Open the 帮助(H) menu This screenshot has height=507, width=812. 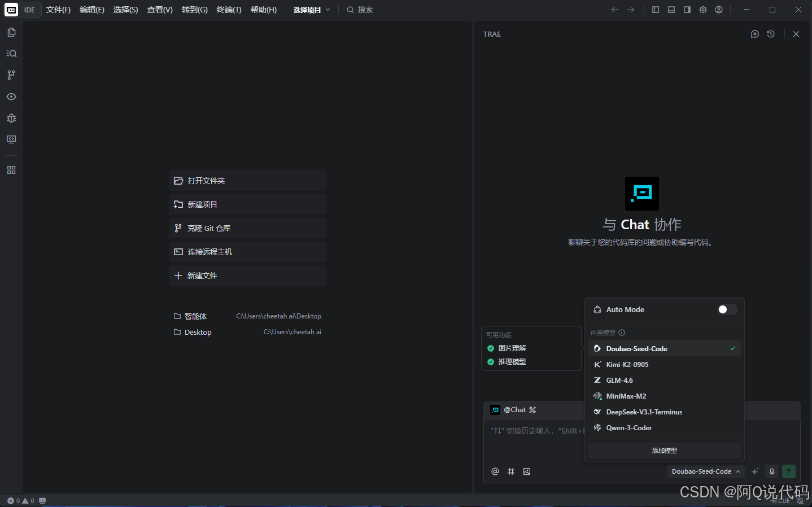click(x=264, y=10)
